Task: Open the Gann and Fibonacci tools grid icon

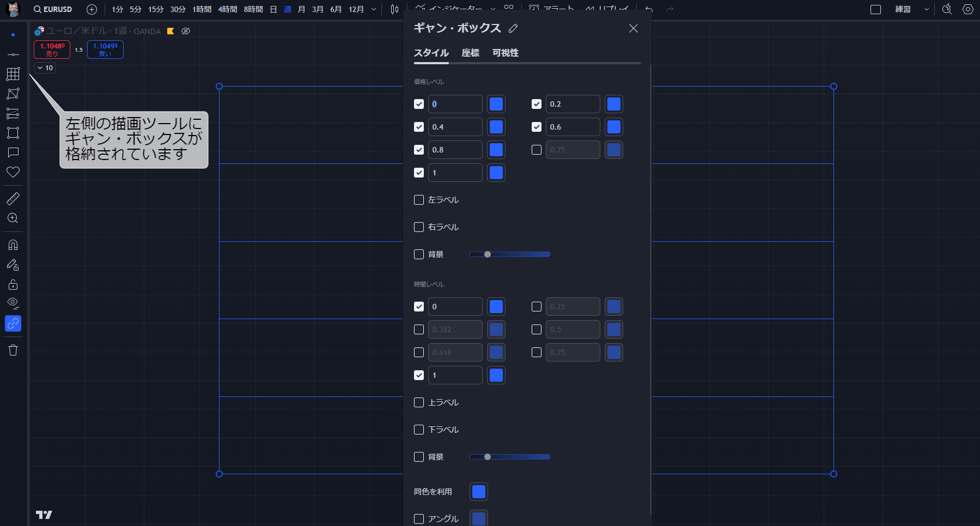Action: pyautogui.click(x=13, y=74)
